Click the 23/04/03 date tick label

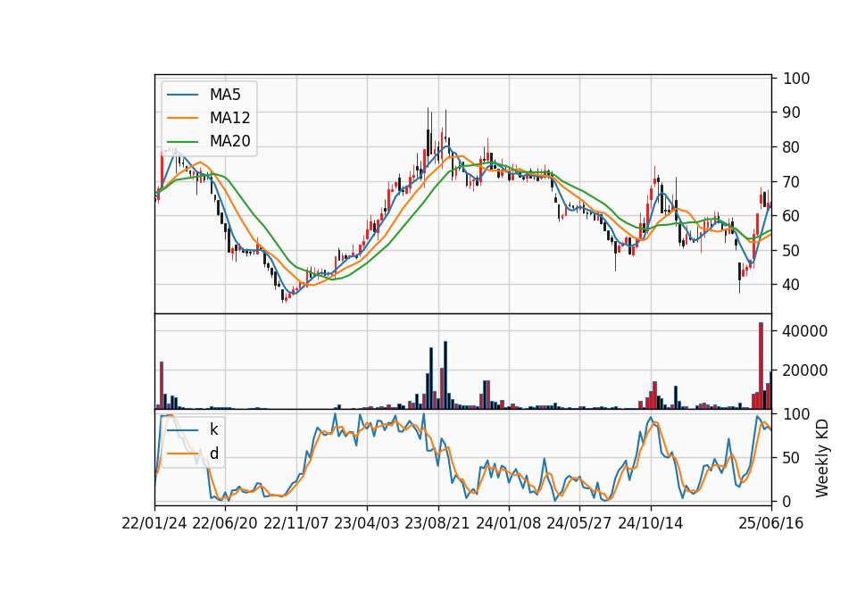coord(367,523)
